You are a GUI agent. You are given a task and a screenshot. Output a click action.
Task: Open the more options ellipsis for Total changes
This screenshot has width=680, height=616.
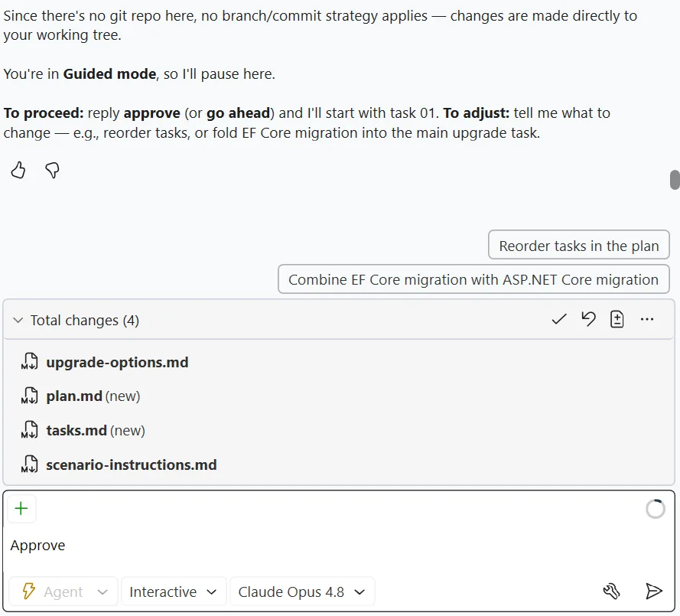(646, 320)
